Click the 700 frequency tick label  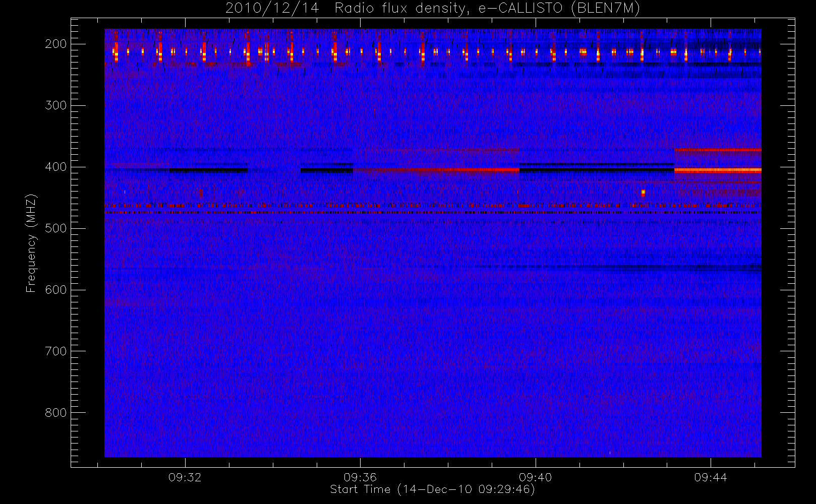pos(56,351)
